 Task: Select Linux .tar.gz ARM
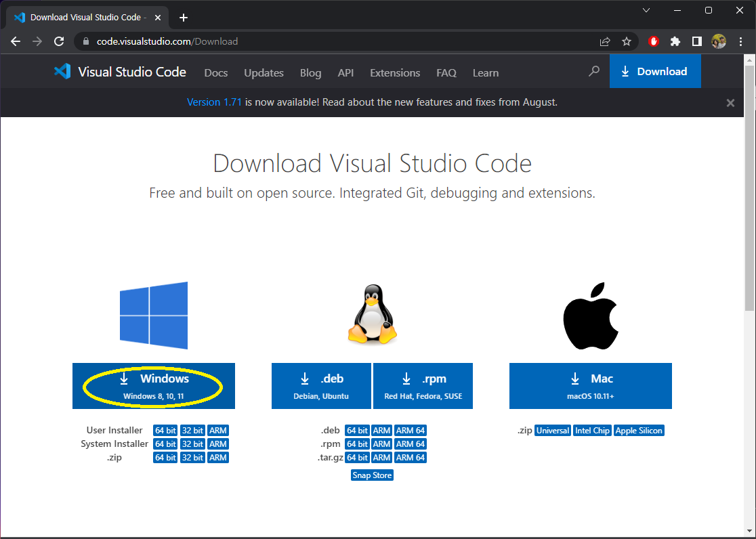(x=382, y=458)
